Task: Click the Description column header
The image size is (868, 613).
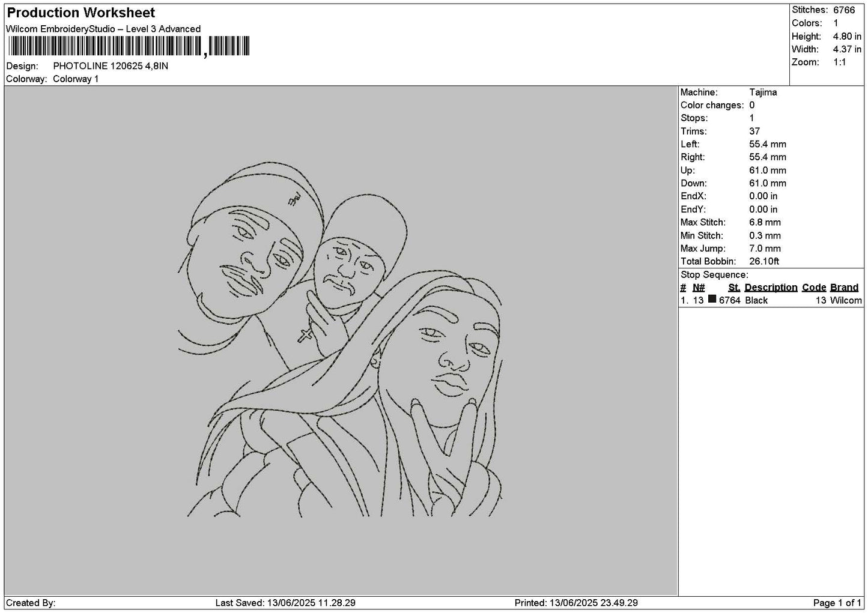Action: pyautogui.click(x=771, y=288)
